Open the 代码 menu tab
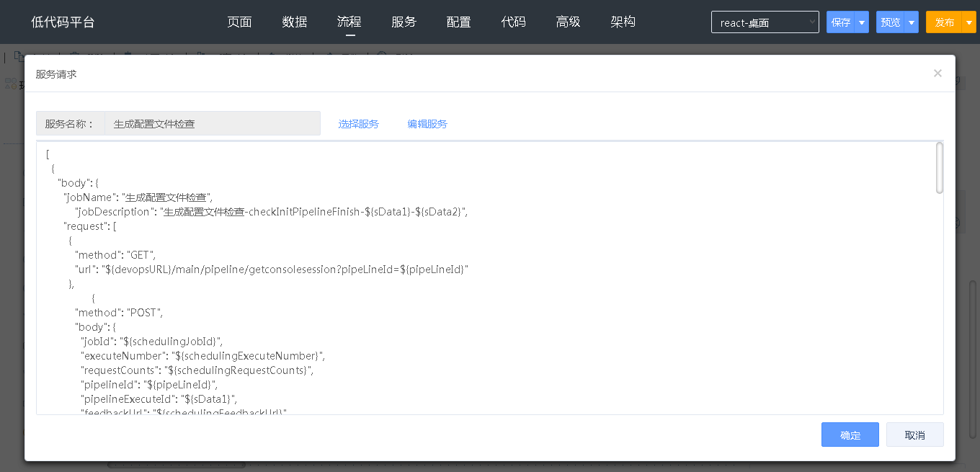Screen dimensions: 980x472 (x=514, y=22)
